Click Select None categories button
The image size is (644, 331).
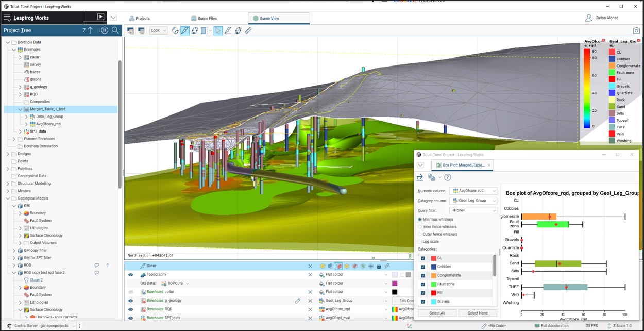tap(478, 313)
